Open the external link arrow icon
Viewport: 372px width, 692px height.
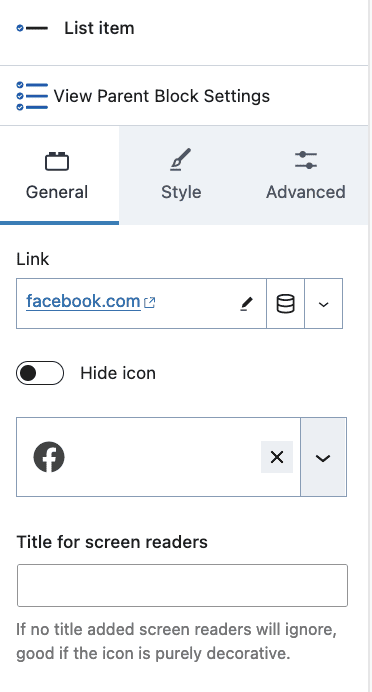click(150, 302)
